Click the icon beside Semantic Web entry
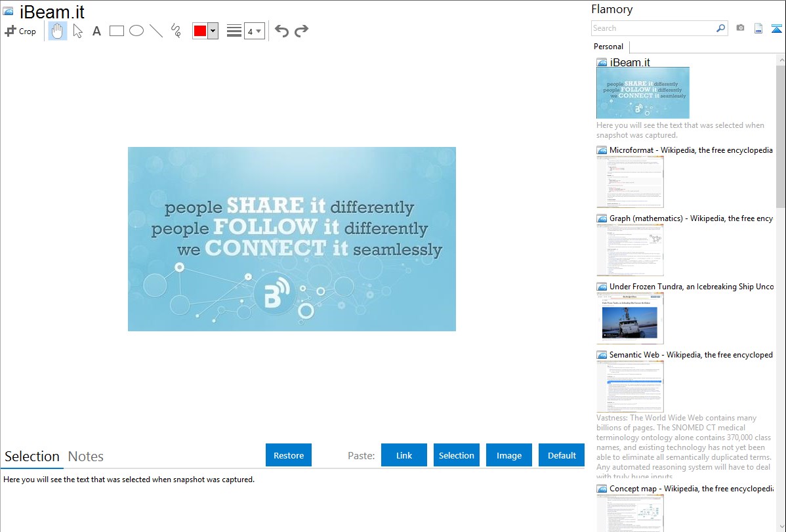The height and width of the screenshot is (532, 786). coord(602,354)
